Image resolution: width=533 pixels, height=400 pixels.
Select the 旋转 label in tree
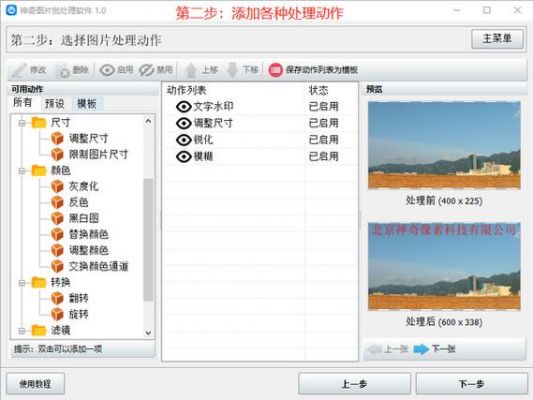coord(79,314)
